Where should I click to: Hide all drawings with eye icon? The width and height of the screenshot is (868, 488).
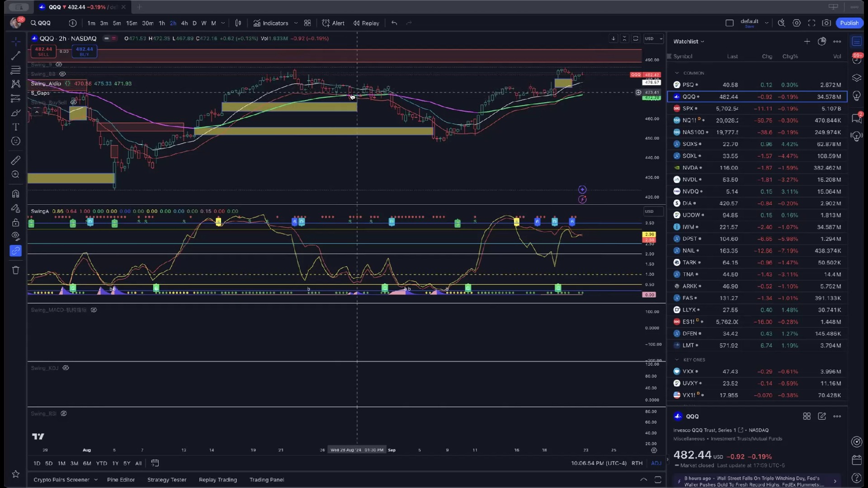click(16, 236)
